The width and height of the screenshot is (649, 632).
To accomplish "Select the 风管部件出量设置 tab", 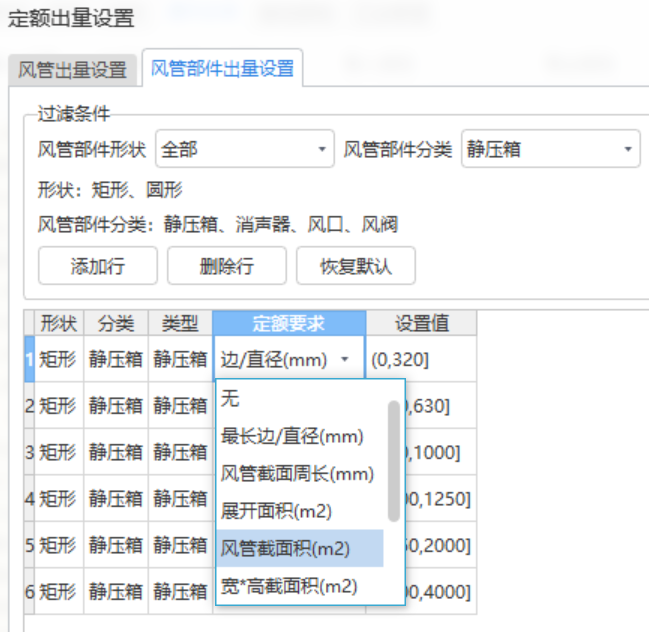I will click(222, 69).
